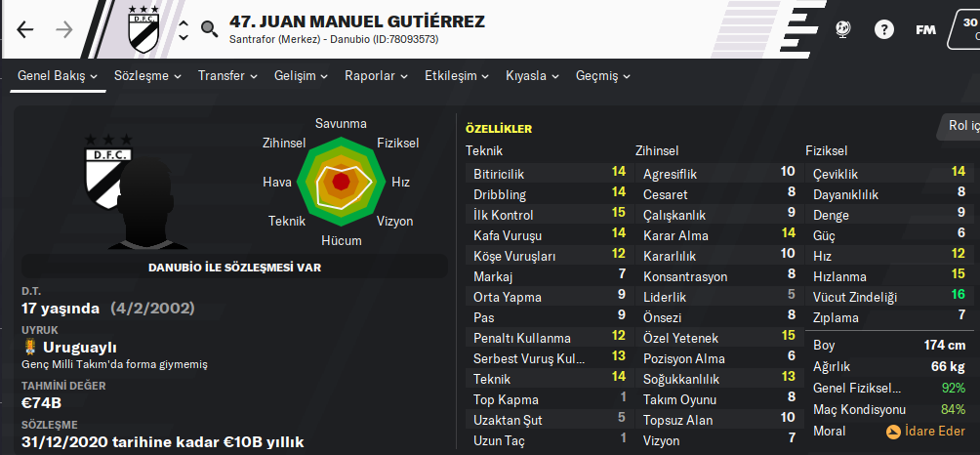Open the Gelişim menu
Viewport: 980px width, 455px height.
click(302, 76)
